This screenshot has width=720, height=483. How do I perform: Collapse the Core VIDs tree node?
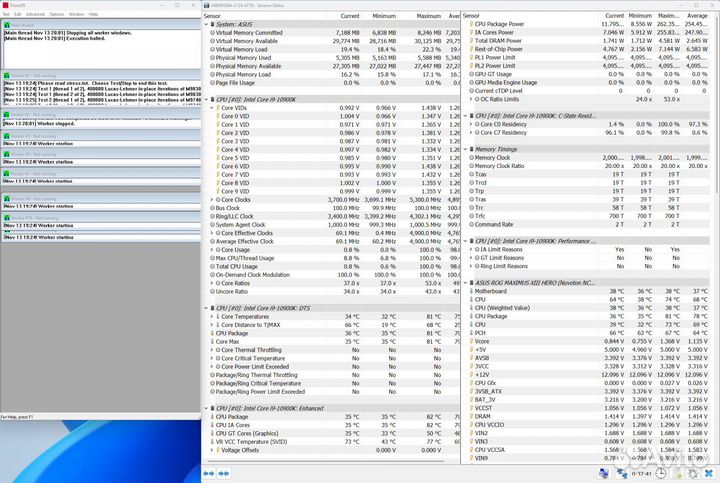point(212,108)
